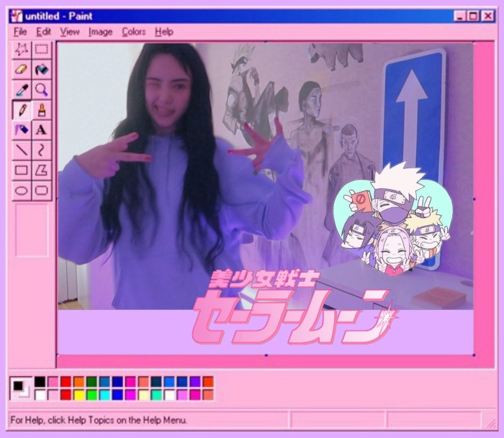Choose the Curve tool

pos(42,150)
